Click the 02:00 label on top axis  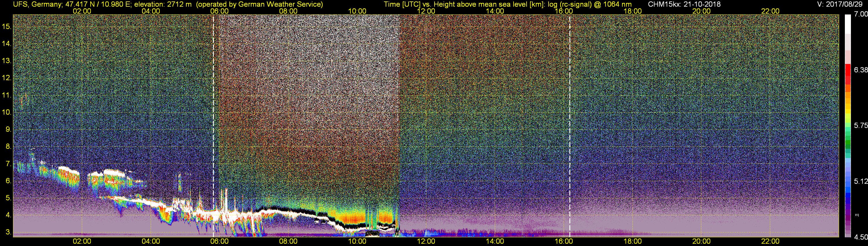click(82, 11)
